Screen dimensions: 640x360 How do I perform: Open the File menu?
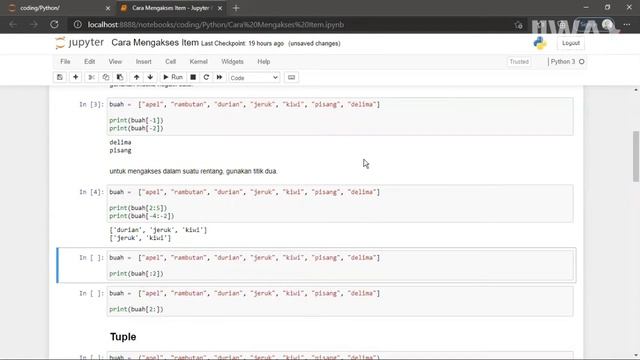(65, 62)
